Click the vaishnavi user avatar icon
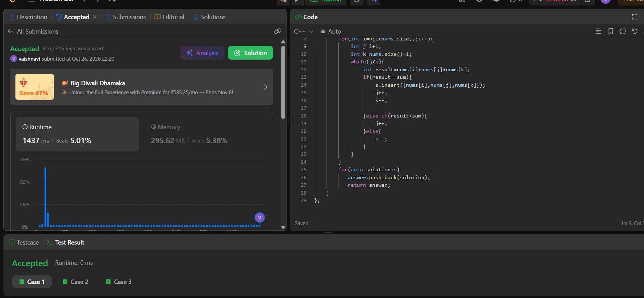The width and height of the screenshot is (644, 298). [13, 59]
